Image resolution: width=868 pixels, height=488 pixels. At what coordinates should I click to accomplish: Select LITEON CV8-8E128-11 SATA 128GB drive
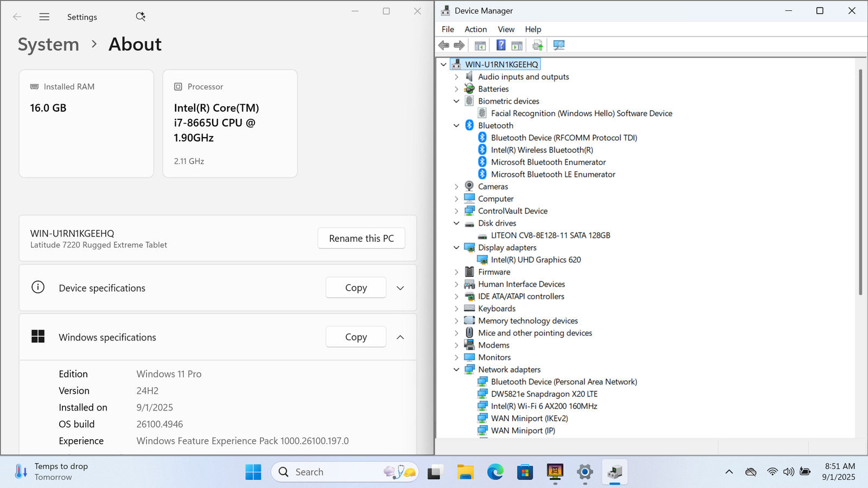[551, 235]
